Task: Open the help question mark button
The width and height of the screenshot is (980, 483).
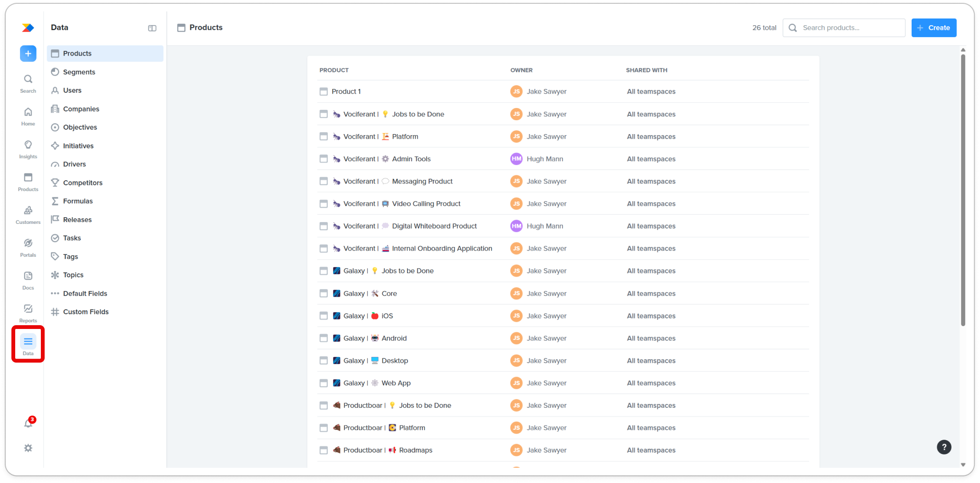Action: tap(944, 447)
